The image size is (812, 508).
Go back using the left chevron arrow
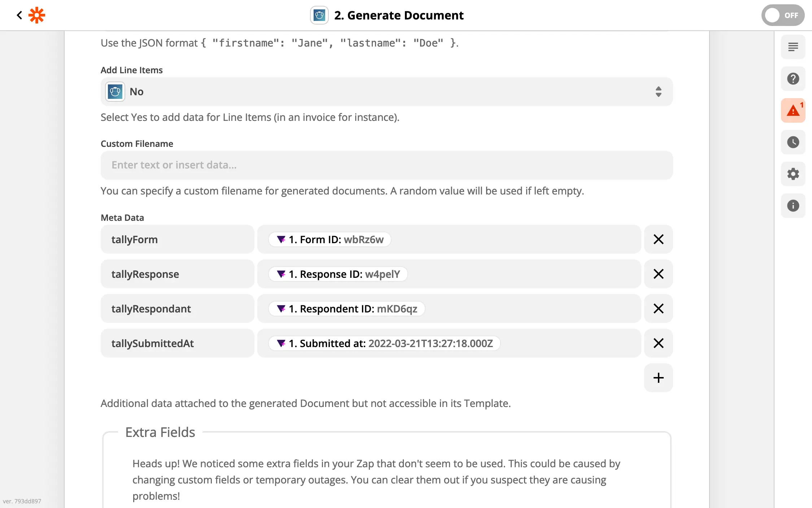(19, 15)
